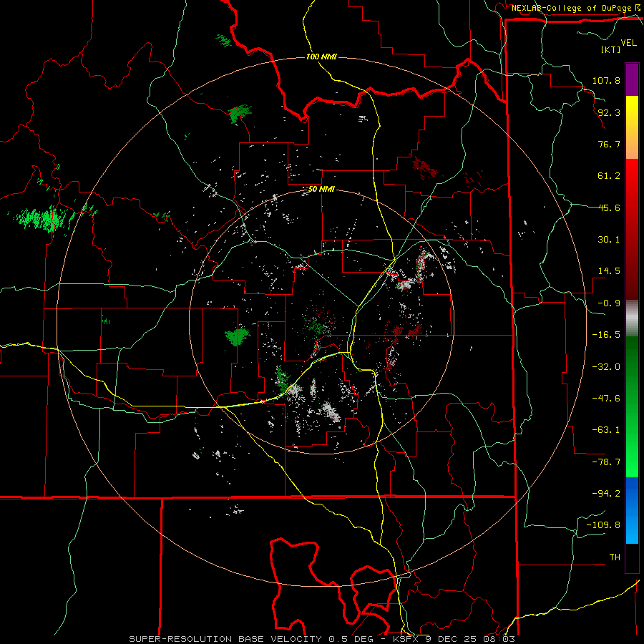The width and height of the screenshot is (644, 644).
Task: Pick the black TH segment of color bar
Action: click(632, 558)
